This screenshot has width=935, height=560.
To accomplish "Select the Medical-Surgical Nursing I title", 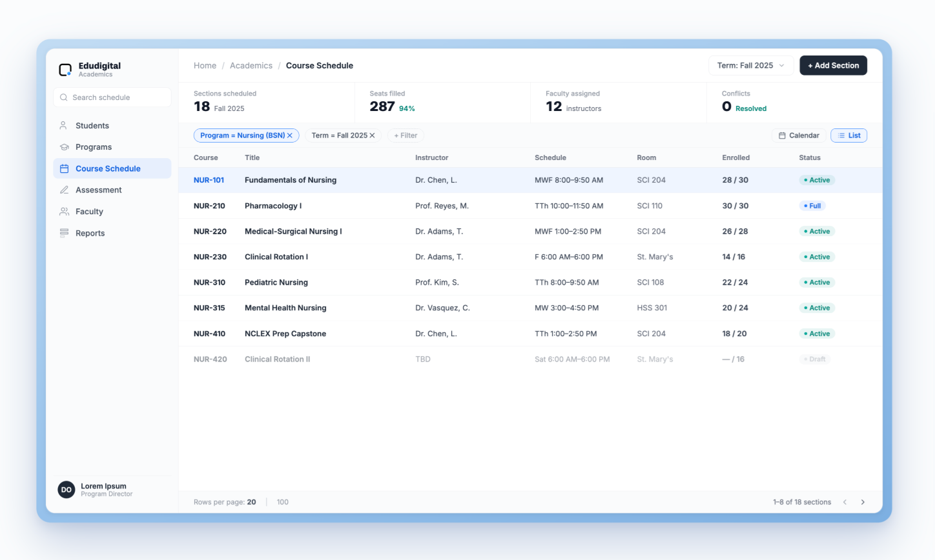I will (x=293, y=231).
